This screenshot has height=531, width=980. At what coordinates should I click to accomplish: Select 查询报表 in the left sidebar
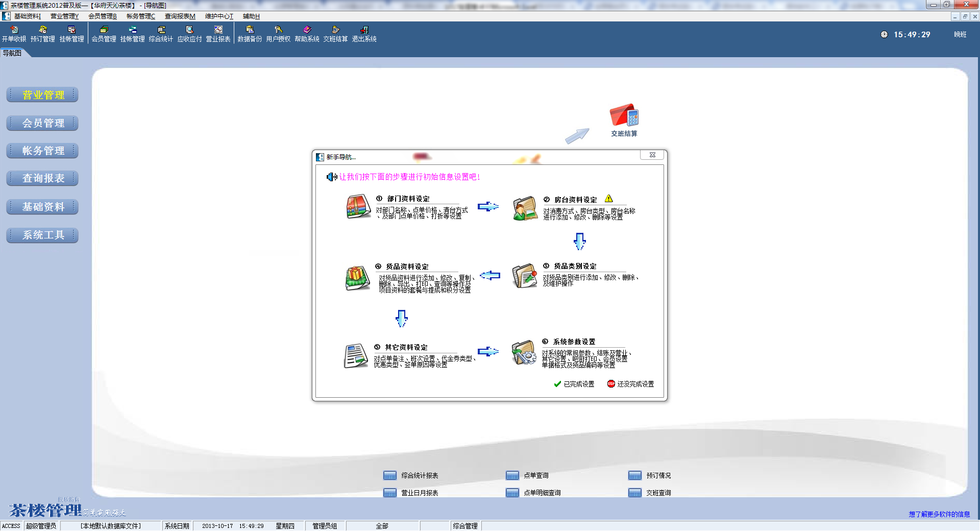point(43,178)
